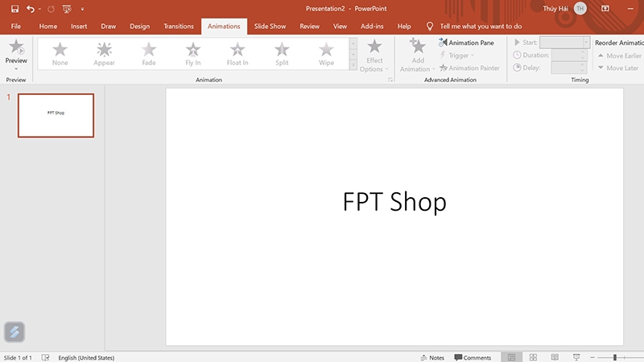Open the Help tab
The height and width of the screenshot is (362, 644).
[404, 27]
